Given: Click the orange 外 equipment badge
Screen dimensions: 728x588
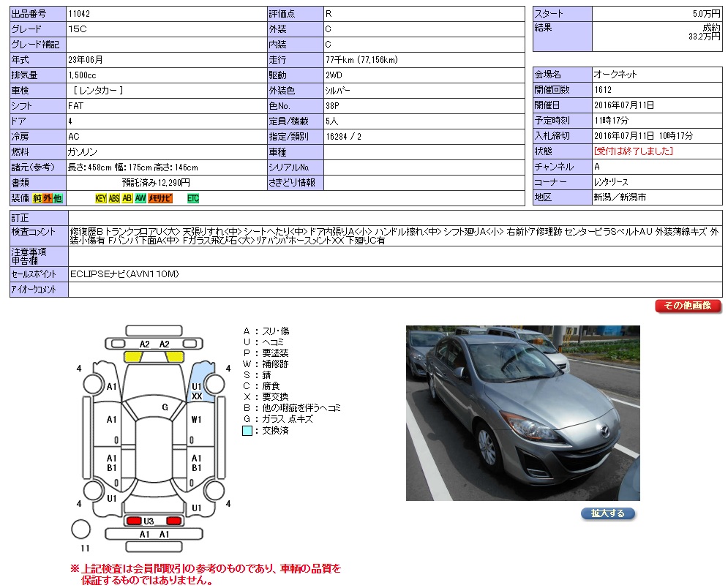Looking at the screenshot, I should (47, 198).
